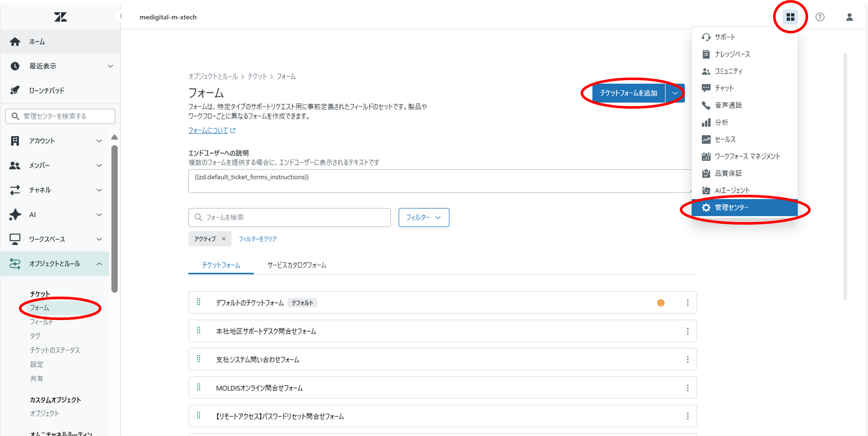Image resolution: width=868 pixels, height=436 pixels.
Task: Open the products grid icon in header
Action: pos(790,17)
